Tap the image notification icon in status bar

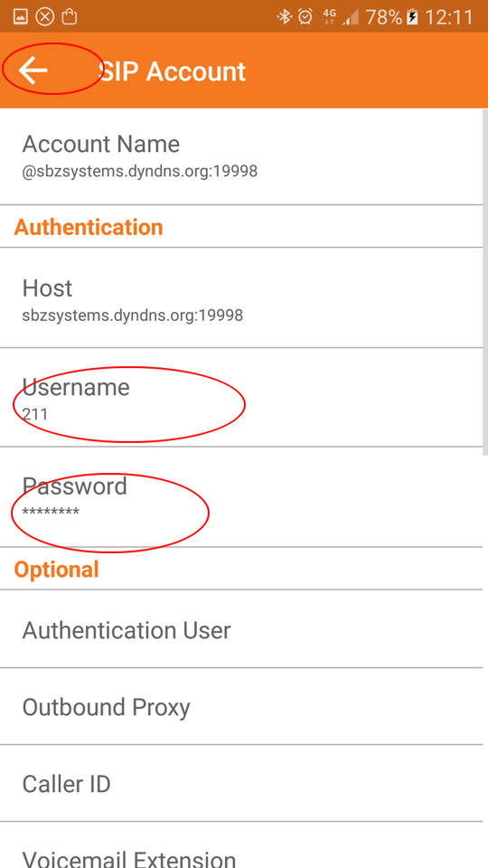pos(20,17)
